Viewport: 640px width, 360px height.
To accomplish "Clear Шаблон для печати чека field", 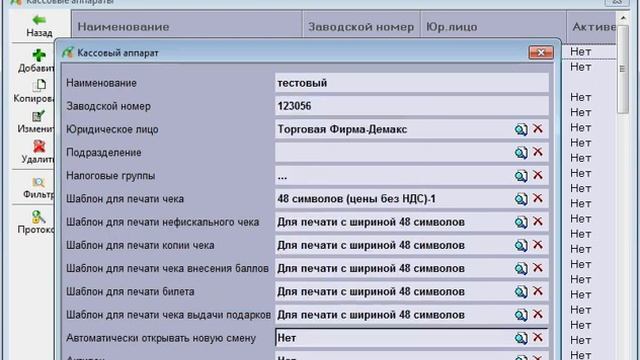I will coord(538,198).
